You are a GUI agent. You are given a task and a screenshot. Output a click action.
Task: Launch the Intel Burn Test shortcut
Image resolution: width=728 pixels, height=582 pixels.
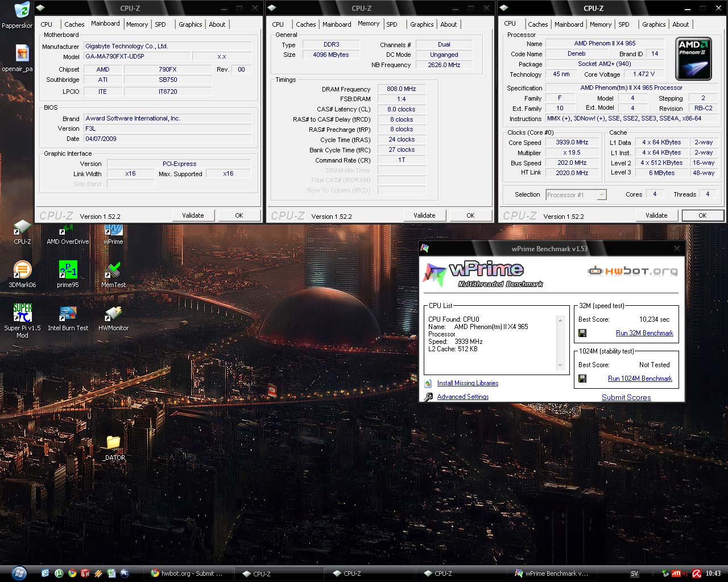(x=68, y=314)
